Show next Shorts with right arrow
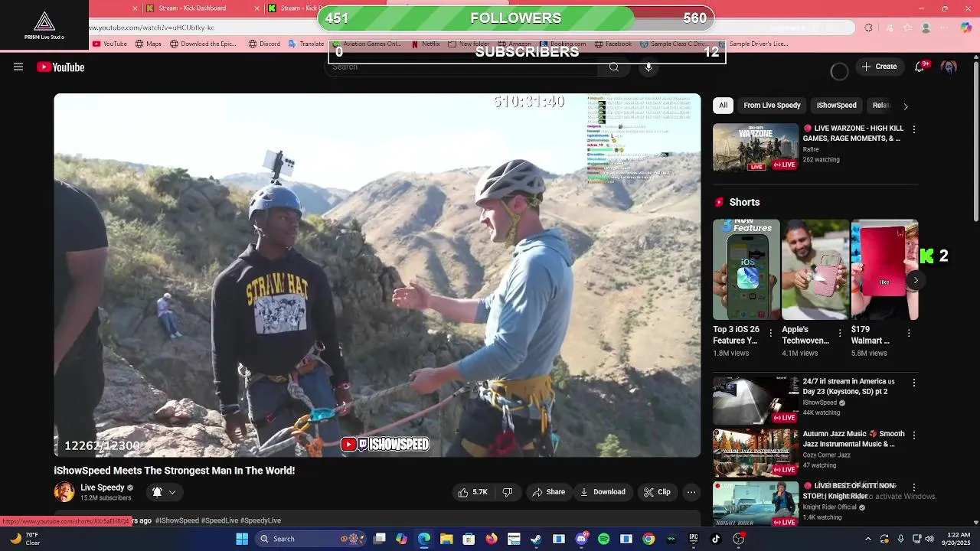The width and height of the screenshot is (980, 551). [916, 280]
